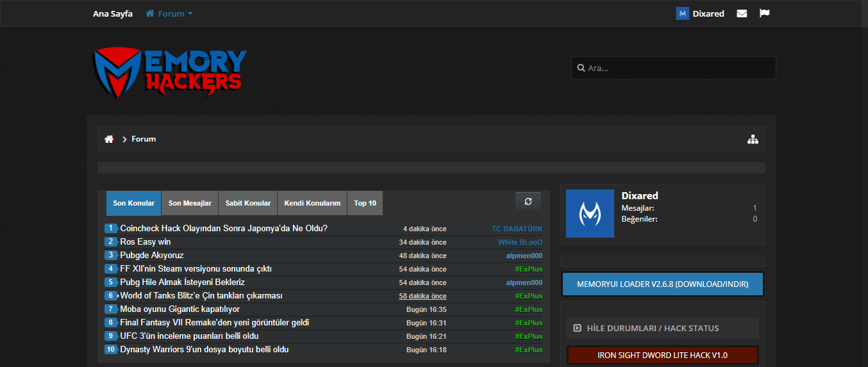Image resolution: width=868 pixels, height=367 pixels.
Task: Click the home icon in the breadcrumb
Action: pyautogui.click(x=109, y=139)
